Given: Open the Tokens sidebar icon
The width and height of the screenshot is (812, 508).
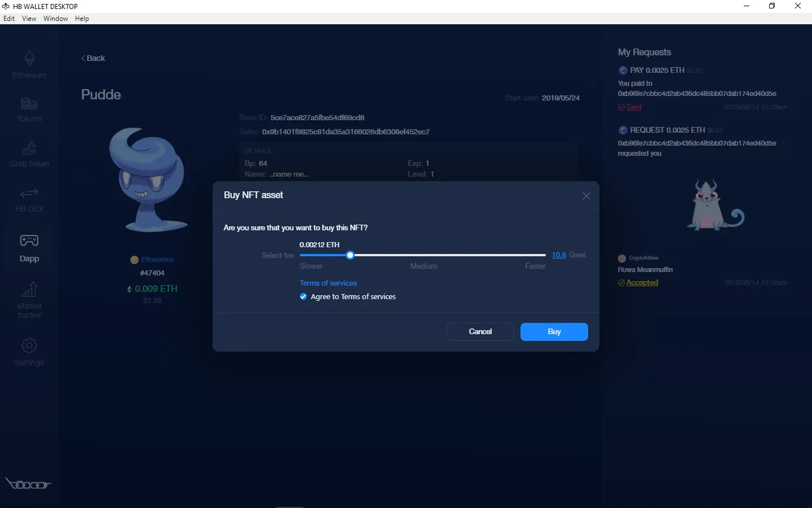Looking at the screenshot, I should 29,104.
